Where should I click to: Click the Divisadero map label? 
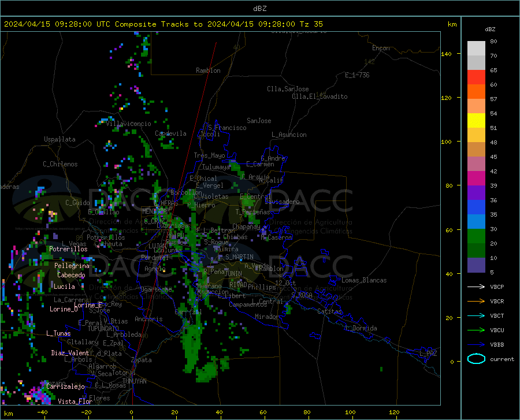pos(282,202)
